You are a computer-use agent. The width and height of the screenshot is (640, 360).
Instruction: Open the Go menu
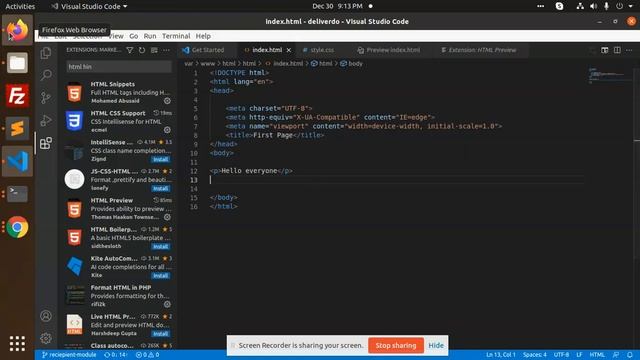[x=133, y=36]
